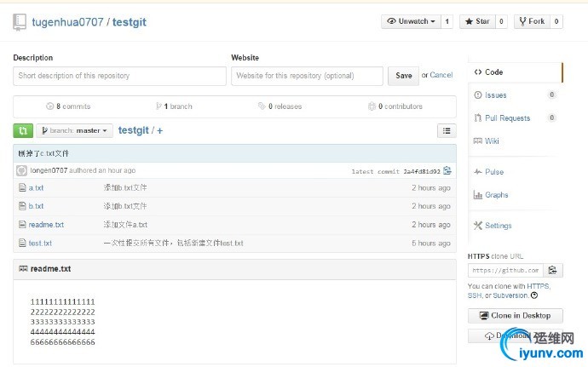Open the Graphs sidebar item
This screenshot has height=367, width=588.
pyautogui.click(x=496, y=195)
